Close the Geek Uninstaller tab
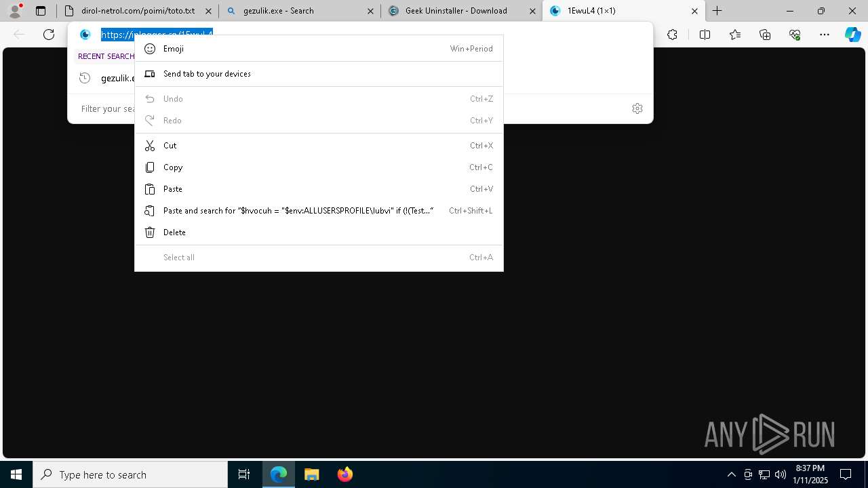Image resolution: width=868 pixels, height=488 pixels. pyautogui.click(x=532, y=11)
